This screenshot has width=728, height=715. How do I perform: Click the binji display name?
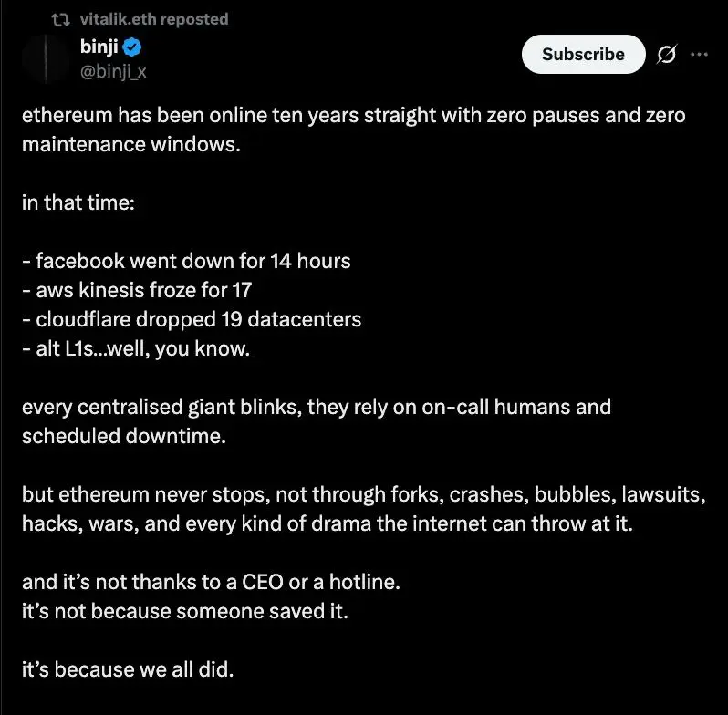(x=99, y=47)
